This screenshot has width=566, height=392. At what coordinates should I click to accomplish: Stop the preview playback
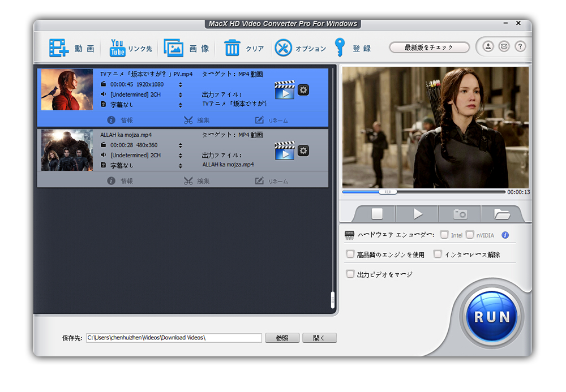377,214
